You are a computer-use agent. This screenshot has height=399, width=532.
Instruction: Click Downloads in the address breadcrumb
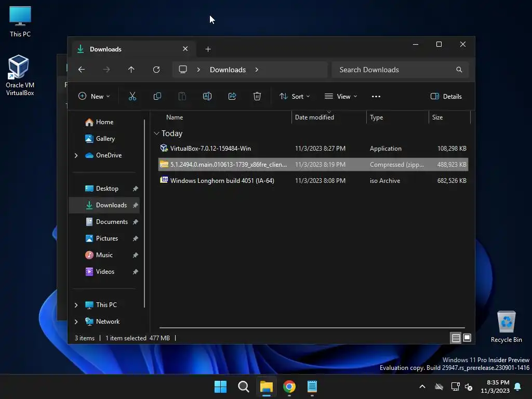pyautogui.click(x=228, y=70)
